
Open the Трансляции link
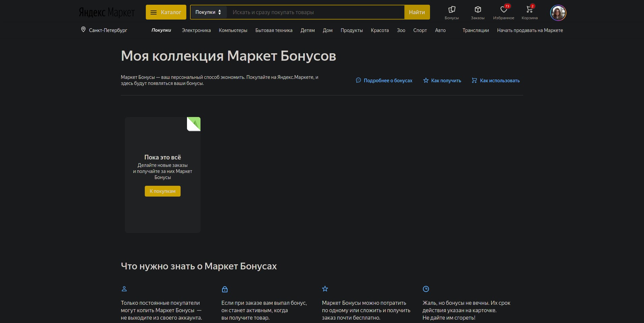[x=476, y=30]
